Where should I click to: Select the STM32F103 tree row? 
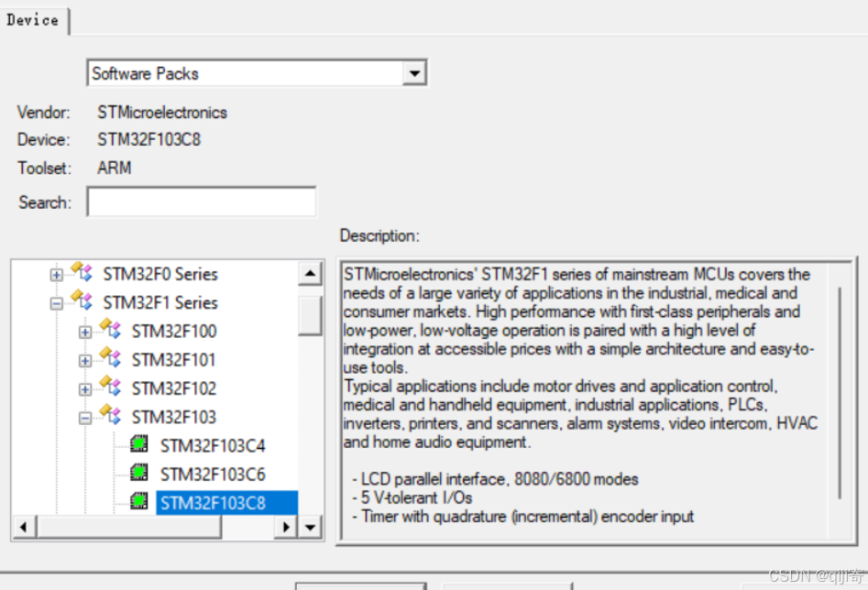tap(174, 418)
